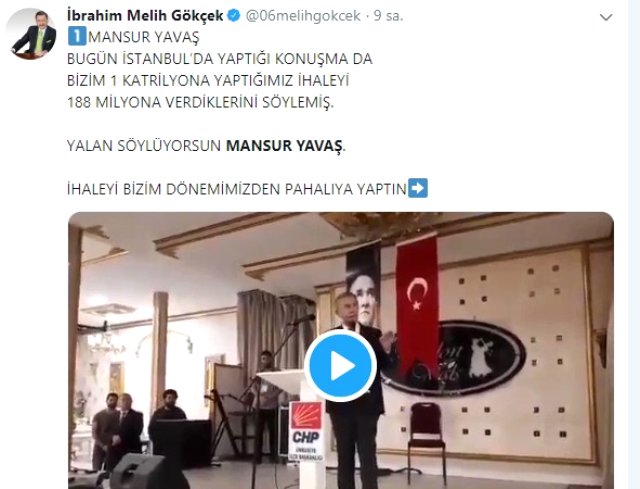Click the Atatürk portrait banner
The width and height of the screenshot is (640, 489).
click(363, 284)
